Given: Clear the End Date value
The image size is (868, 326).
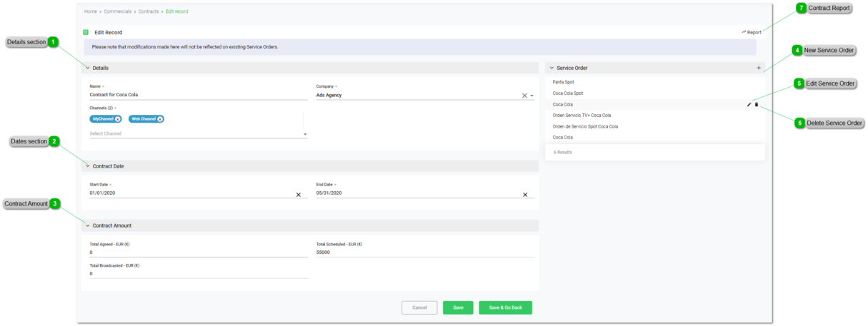Looking at the screenshot, I should coord(525,195).
